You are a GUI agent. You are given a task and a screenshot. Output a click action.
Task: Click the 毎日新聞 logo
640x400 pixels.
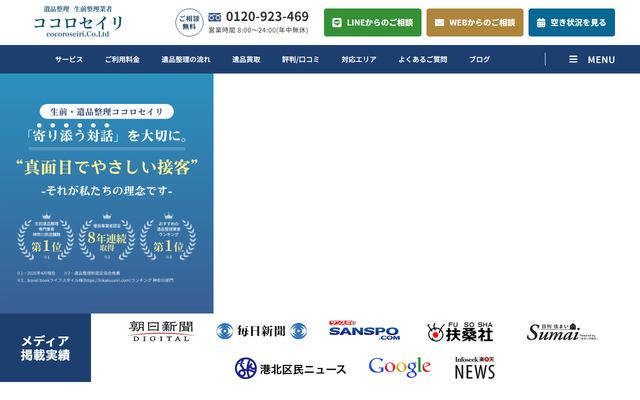pyautogui.click(x=262, y=331)
